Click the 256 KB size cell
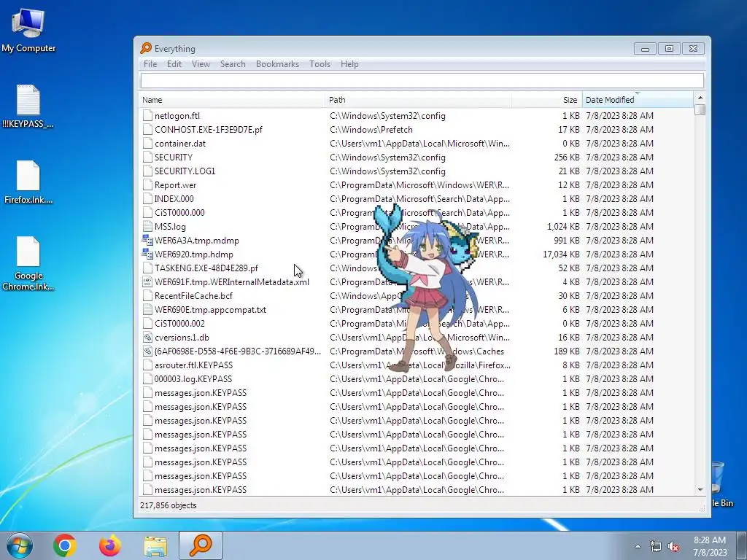The width and height of the screenshot is (747, 560). [x=567, y=157]
